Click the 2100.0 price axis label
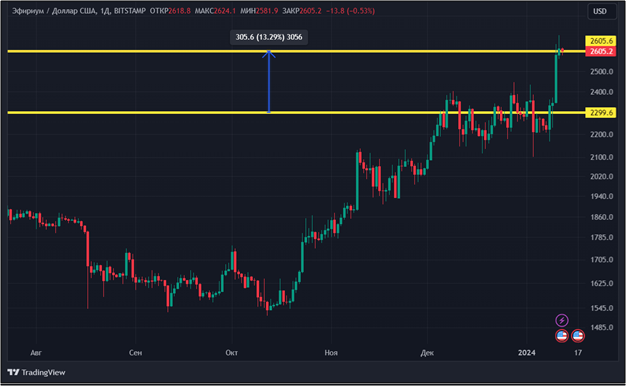Screen dimensions: 626x386 tap(601, 157)
